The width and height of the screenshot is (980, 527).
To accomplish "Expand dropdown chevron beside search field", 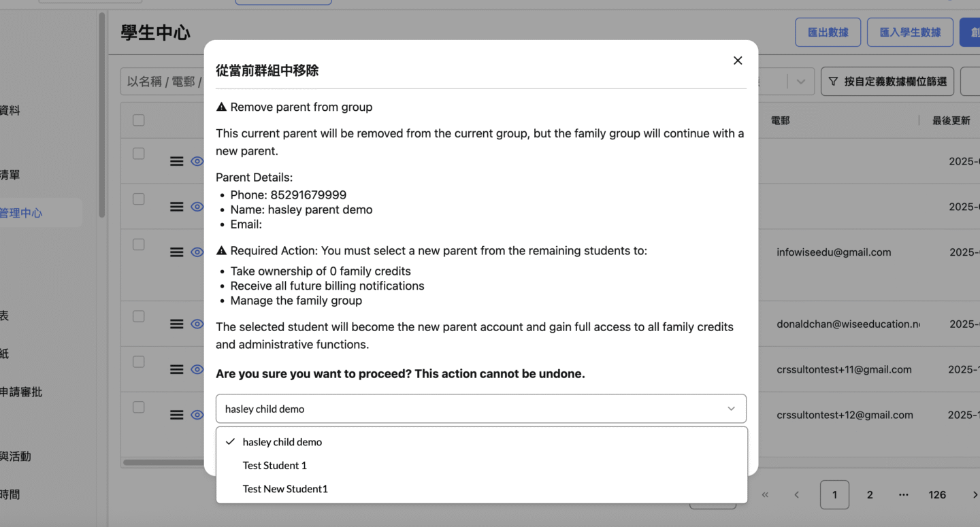I will 800,82.
